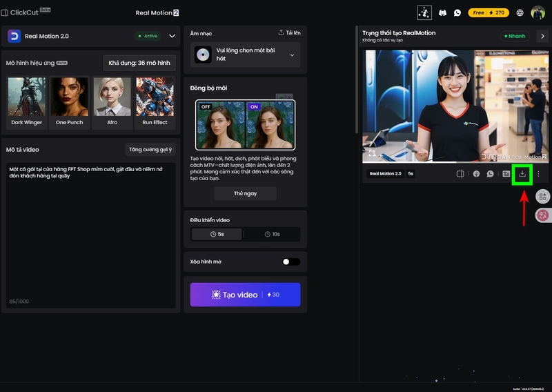The image size is (552, 392).
Task: Select the 5s video duration
Action: coord(217,234)
